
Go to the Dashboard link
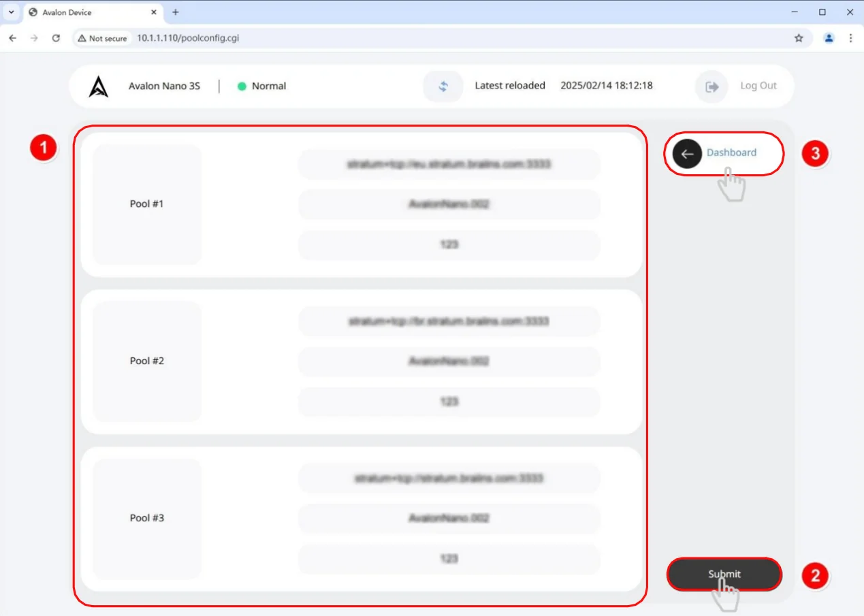(731, 152)
